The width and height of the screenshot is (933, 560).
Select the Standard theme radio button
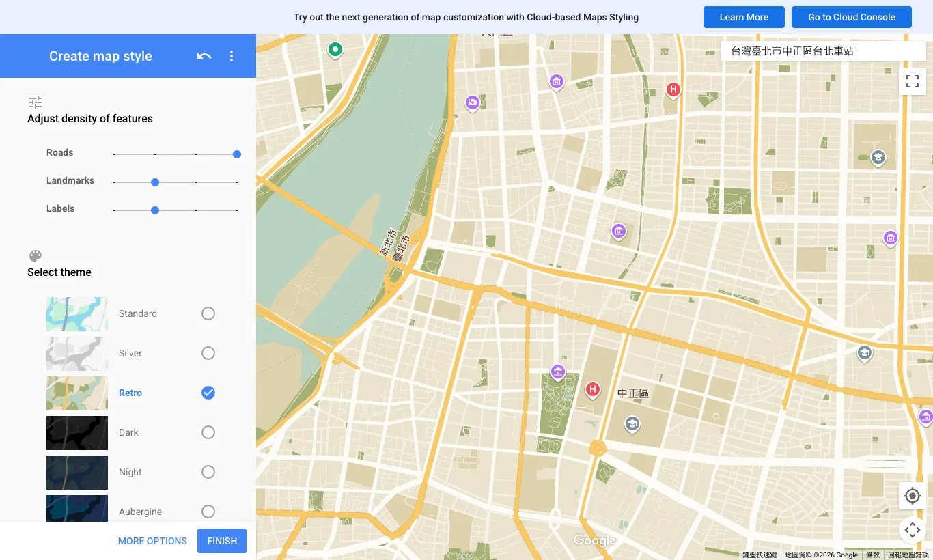(208, 313)
